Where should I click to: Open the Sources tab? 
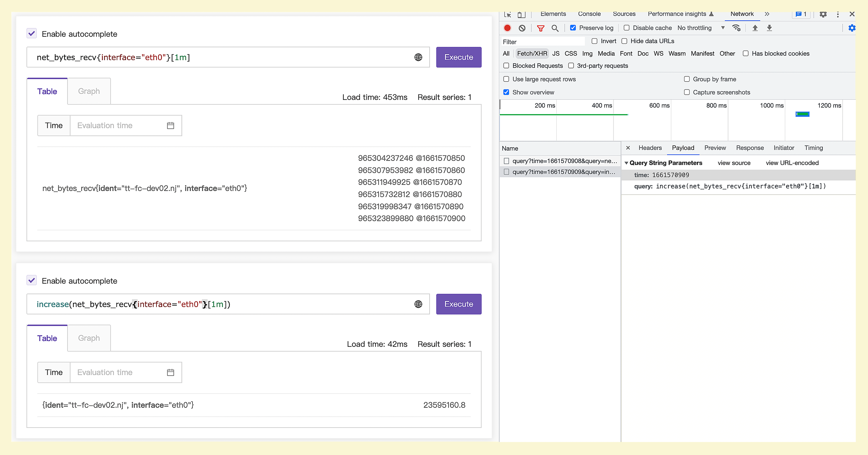624,14
